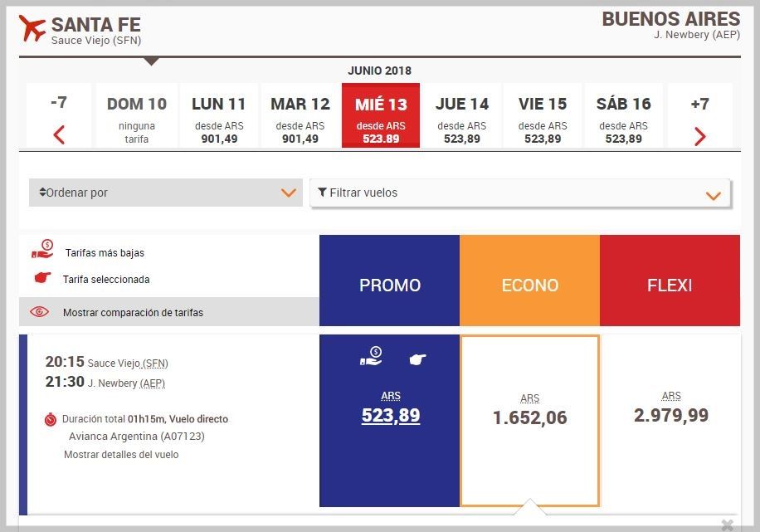The image size is (760, 532).
Task: Open the Ordenar por dropdown
Action: [166, 193]
